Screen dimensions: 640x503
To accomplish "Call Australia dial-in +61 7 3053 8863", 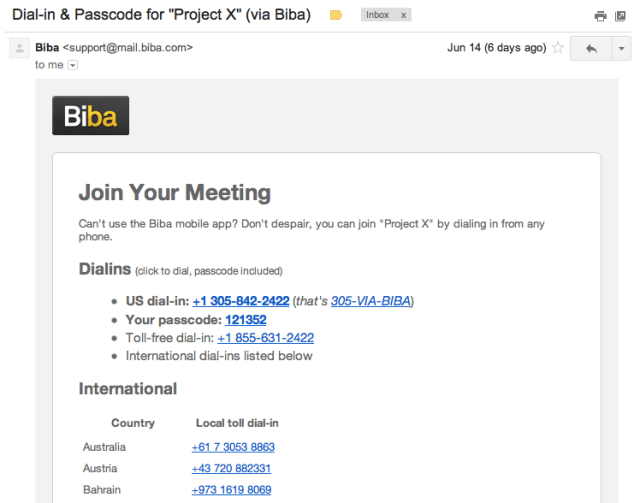I will (x=233, y=447).
